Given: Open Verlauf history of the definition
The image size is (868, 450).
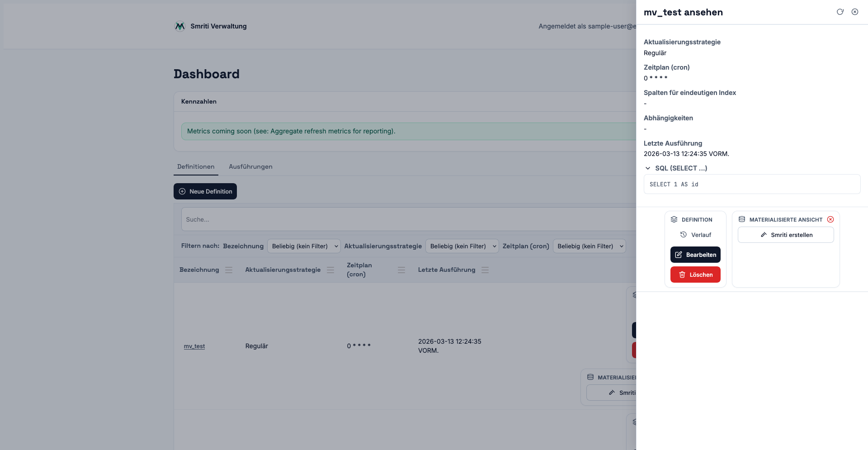Looking at the screenshot, I should 696,235.
